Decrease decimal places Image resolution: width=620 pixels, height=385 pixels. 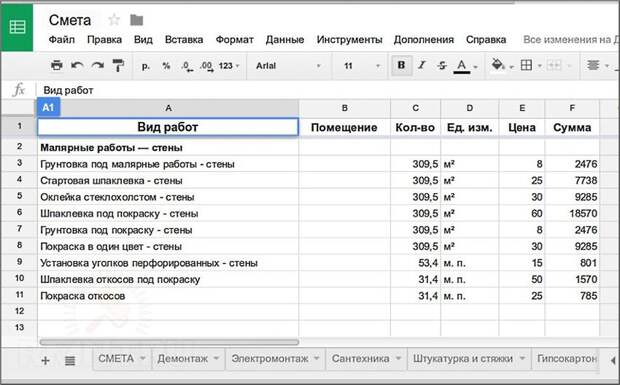point(187,66)
